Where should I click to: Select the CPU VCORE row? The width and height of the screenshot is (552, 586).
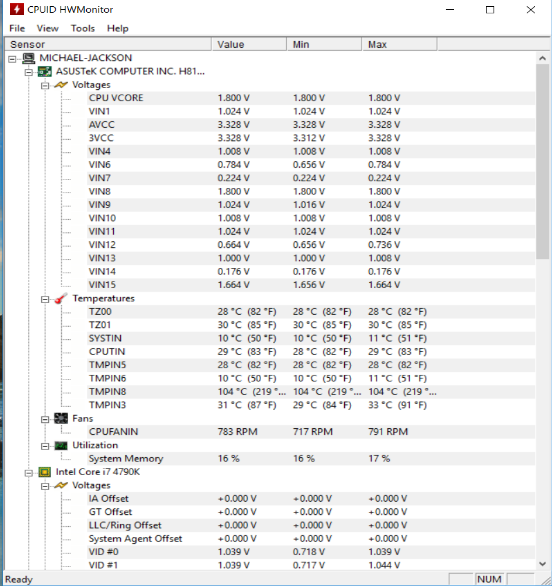tap(269, 98)
